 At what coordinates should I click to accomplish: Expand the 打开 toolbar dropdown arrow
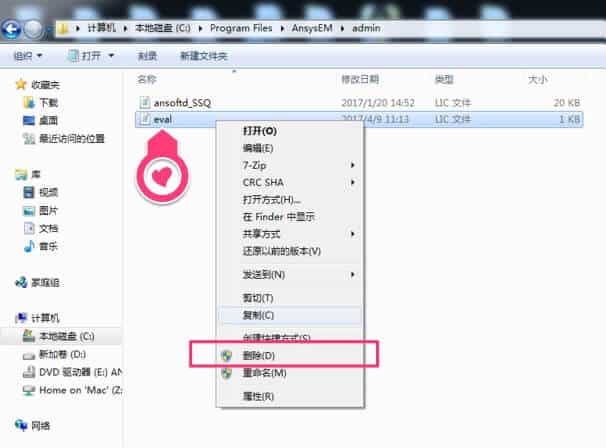click(111, 56)
